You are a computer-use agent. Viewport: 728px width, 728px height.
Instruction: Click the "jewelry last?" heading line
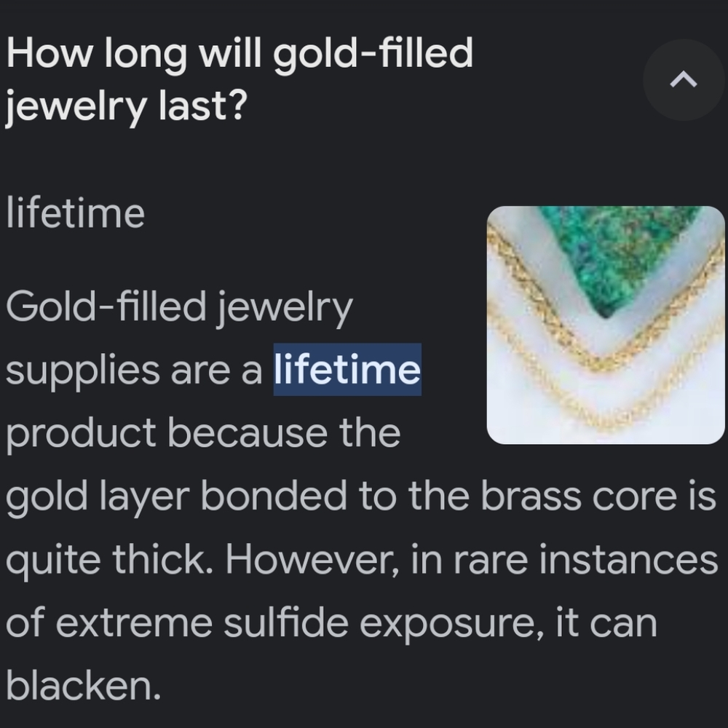click(x=127, y=108)
